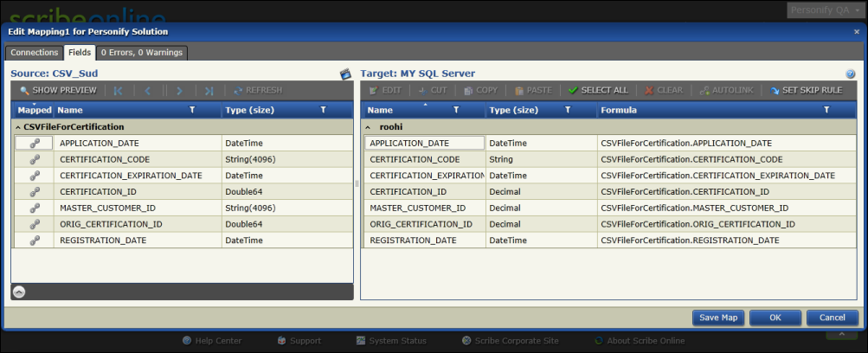Click mapped link icon for CERTIFICATION_EXPIRATION_DATE

[x=35, y=176]
